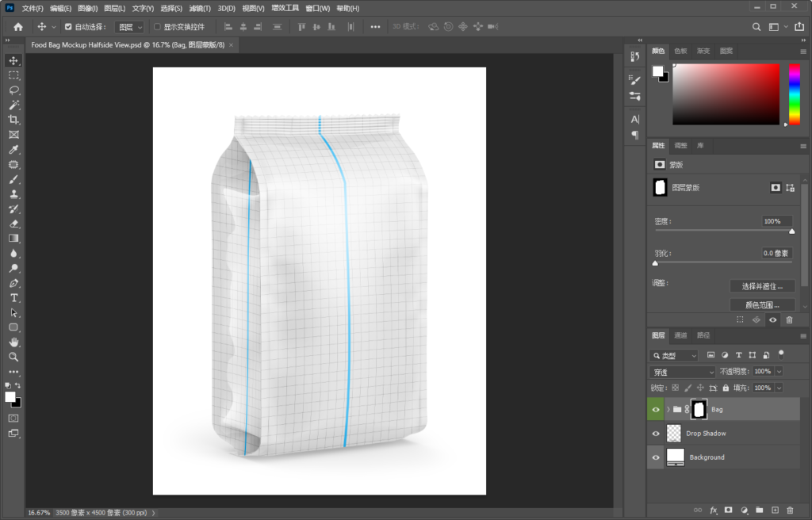Select the Gradient tool
The height and width of the screenshot is (520, 812).
click(x=14, y=239)
